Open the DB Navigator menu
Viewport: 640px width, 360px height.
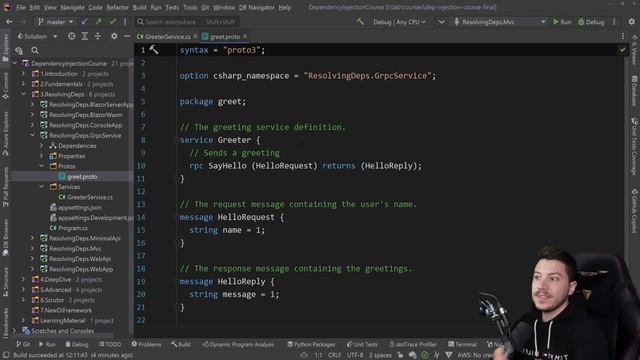257,7
